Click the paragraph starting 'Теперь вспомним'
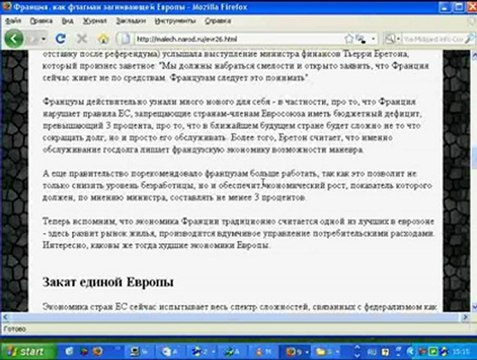The height and width of the screenshot is (360, 477). [238, 233]
